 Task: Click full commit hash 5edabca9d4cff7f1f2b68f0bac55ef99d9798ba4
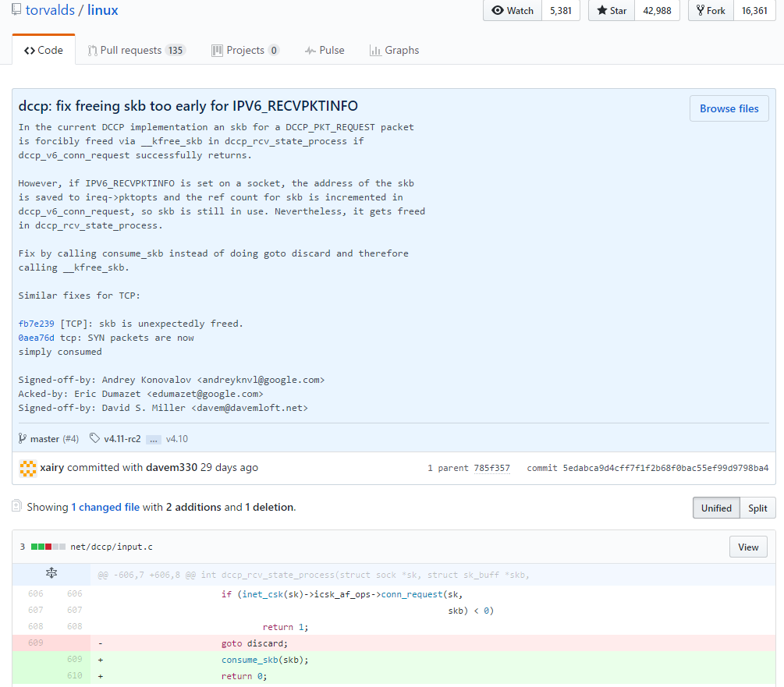665,468
